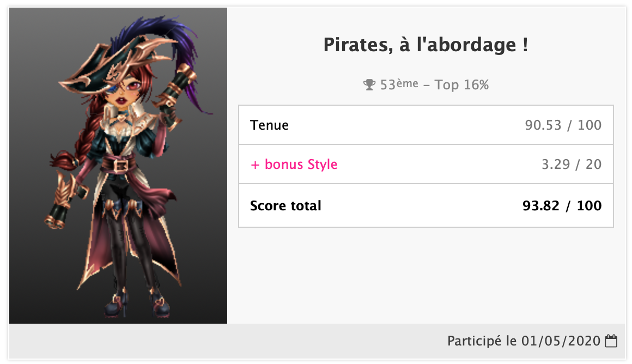The width and height of the screenshot is (632, 364).
Task: Click the trophy icon beside the ranking
Action: [369, 85]
